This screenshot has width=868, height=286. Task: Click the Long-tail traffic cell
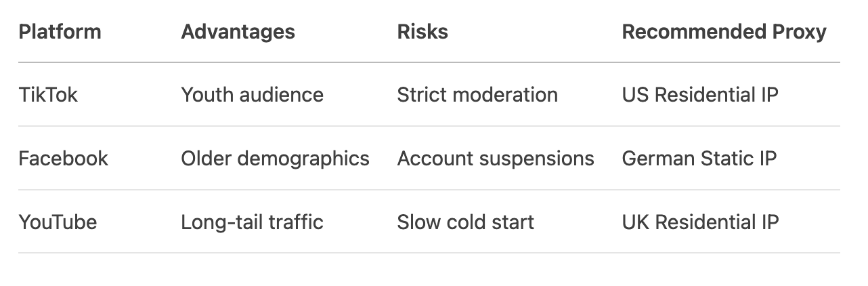click(x=252, y=222)
